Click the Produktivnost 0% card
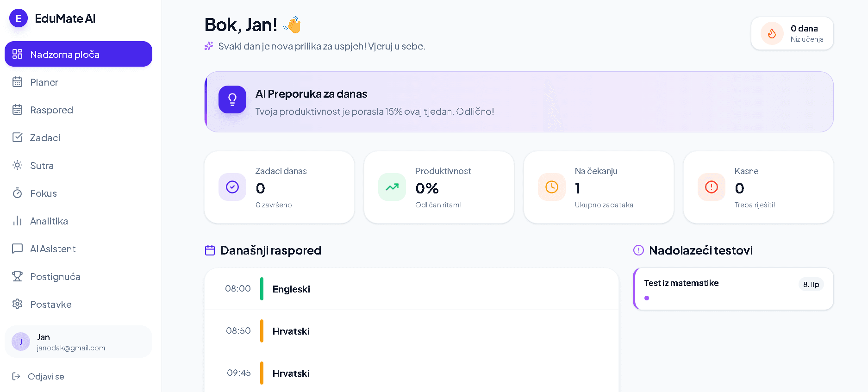The image size is (868, 392). click(x=439, y=187)
